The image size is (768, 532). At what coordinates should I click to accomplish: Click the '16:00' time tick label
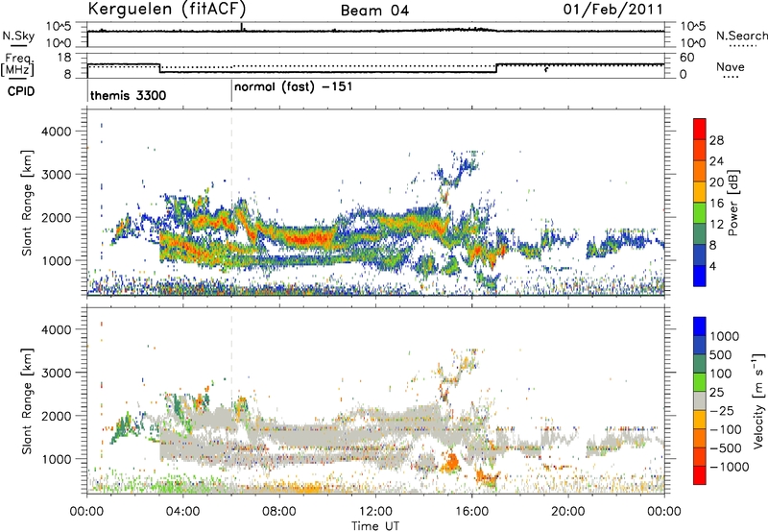pyautogui.click(x=471, y=512)
